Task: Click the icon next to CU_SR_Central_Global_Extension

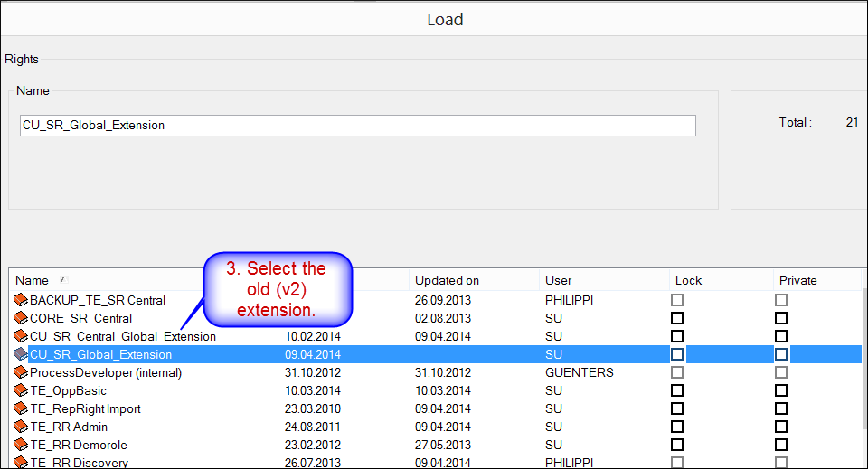Action: click(x=20, y=336)
